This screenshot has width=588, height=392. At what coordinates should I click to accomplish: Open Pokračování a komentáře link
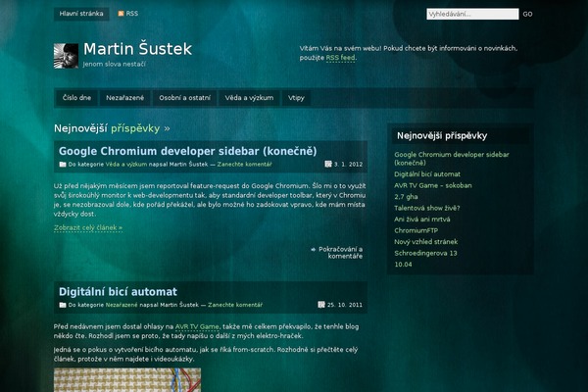340,253
